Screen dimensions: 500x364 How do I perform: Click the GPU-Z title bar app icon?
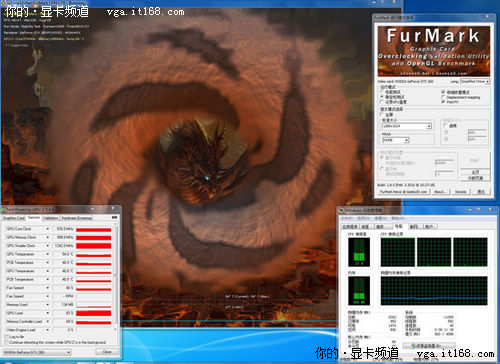(3, 209)
